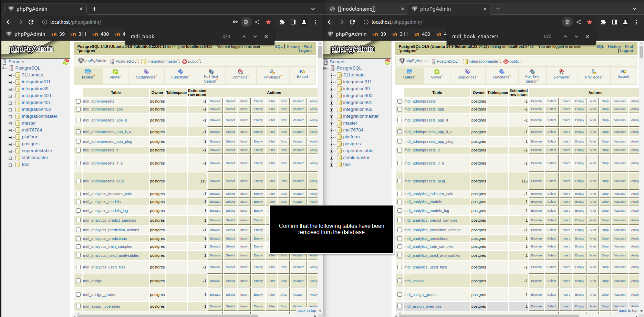Browse the mdl_assign table in the left window

pos(215,281)
